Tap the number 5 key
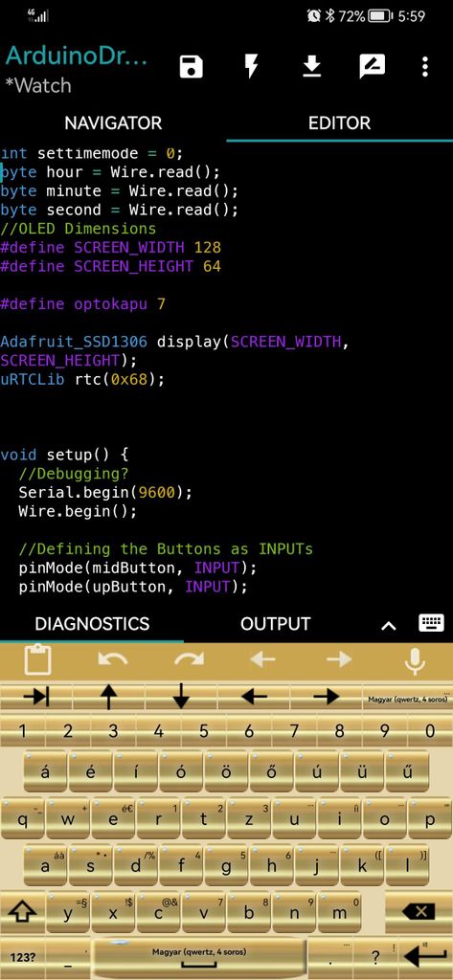 (203, 730)
